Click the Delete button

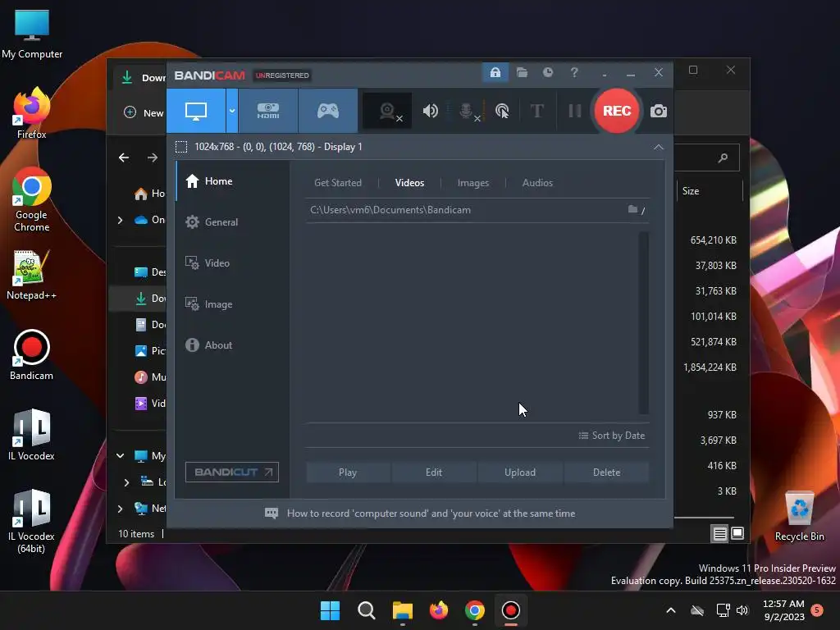point(606,472)
